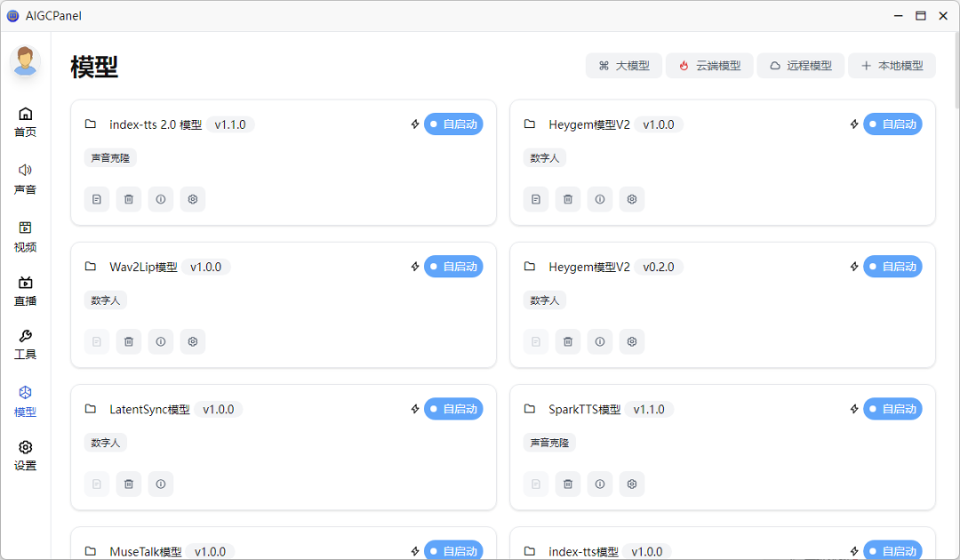Screen dimensions: 960x560
Task: Toggle 自启动 on index-tts 2.0 模型
Action: [x=453, y=124]
